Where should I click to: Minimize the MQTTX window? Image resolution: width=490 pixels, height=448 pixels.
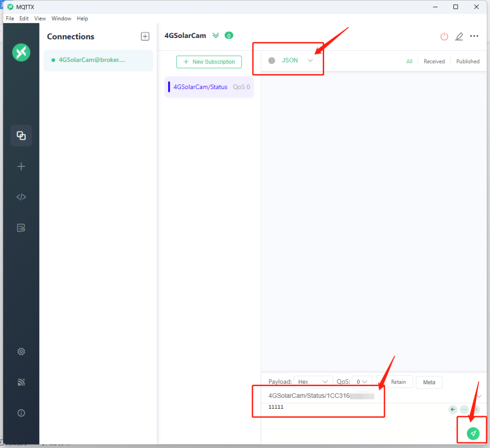click(435, 7)
